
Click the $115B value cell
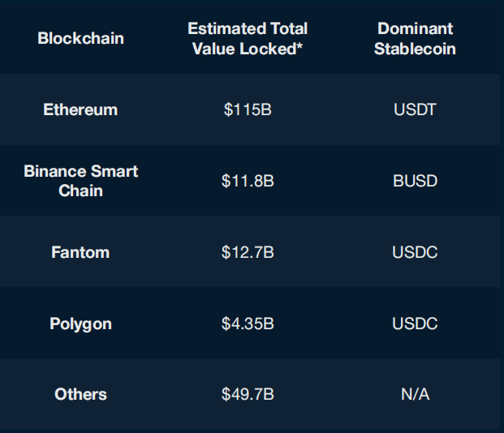(x=248, y=109)
